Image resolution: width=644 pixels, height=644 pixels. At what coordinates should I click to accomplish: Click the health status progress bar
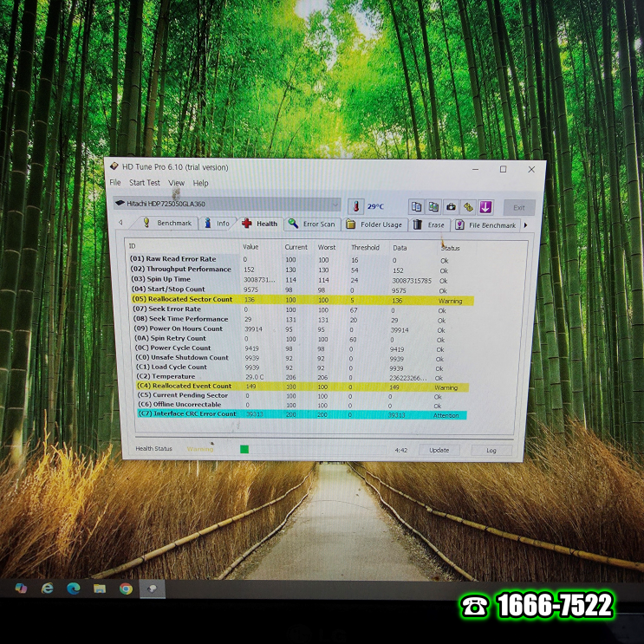[312, 450]
